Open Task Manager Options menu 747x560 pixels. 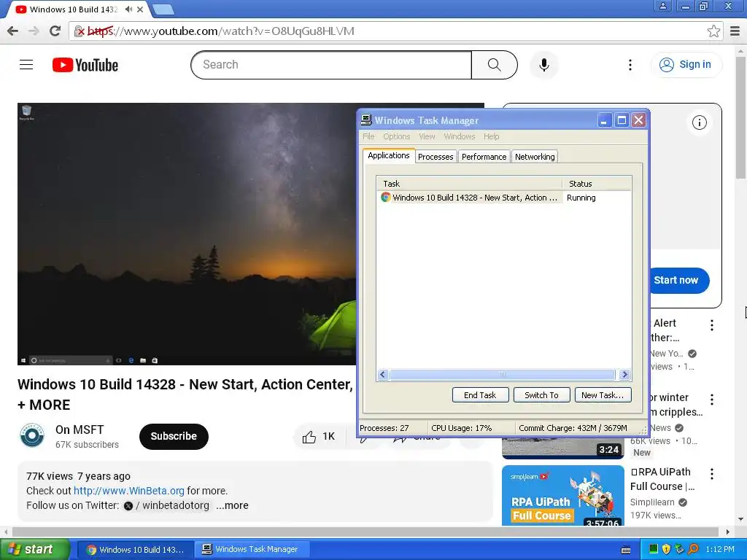(x=396, y=136)
